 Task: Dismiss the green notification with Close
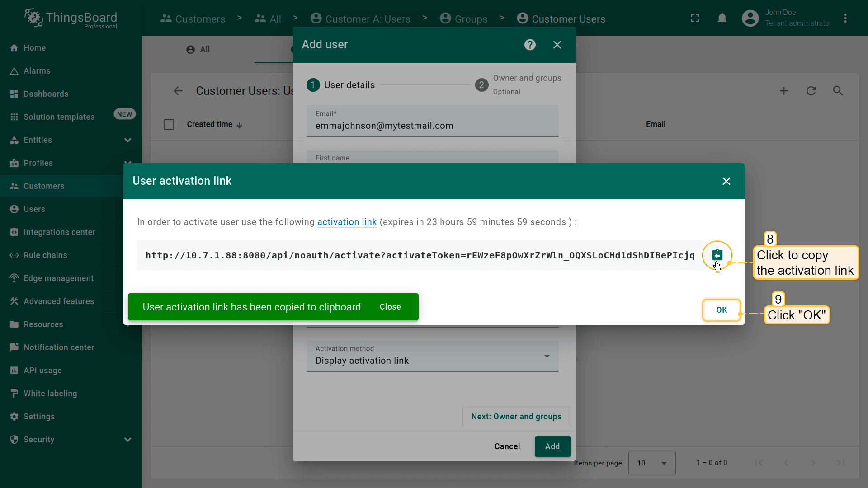[x=390, y=307]
